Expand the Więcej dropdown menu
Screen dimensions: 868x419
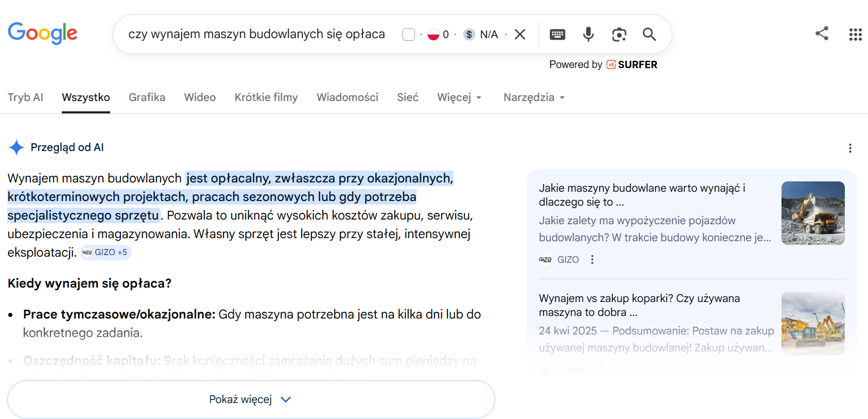click(459, 97)
